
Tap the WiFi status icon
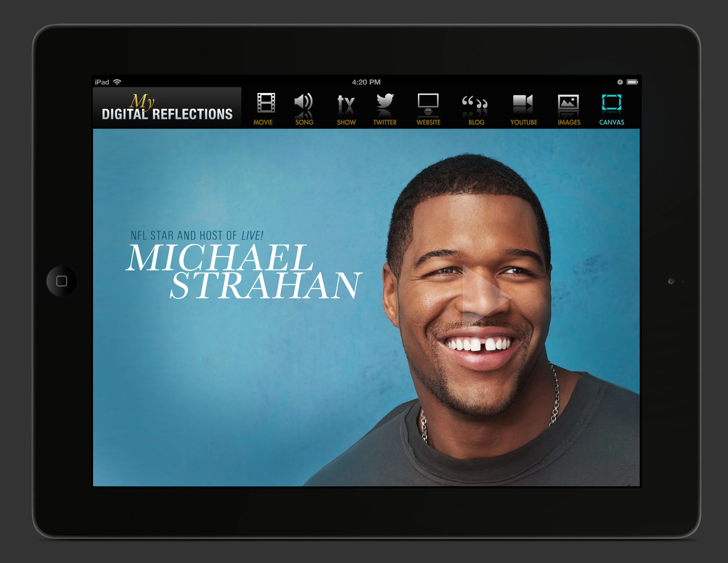117,82
